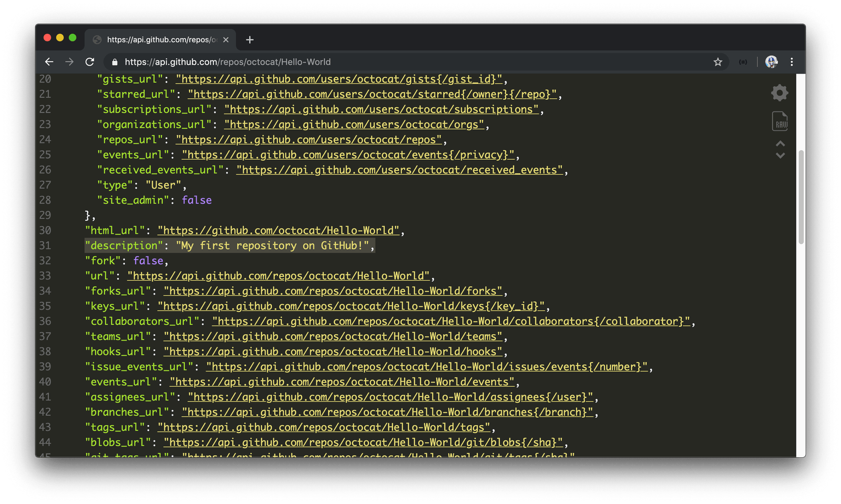This screenshot has height=504, width=841.
Task: Close the api.github.com tab
Action: [x=226, y=39]
